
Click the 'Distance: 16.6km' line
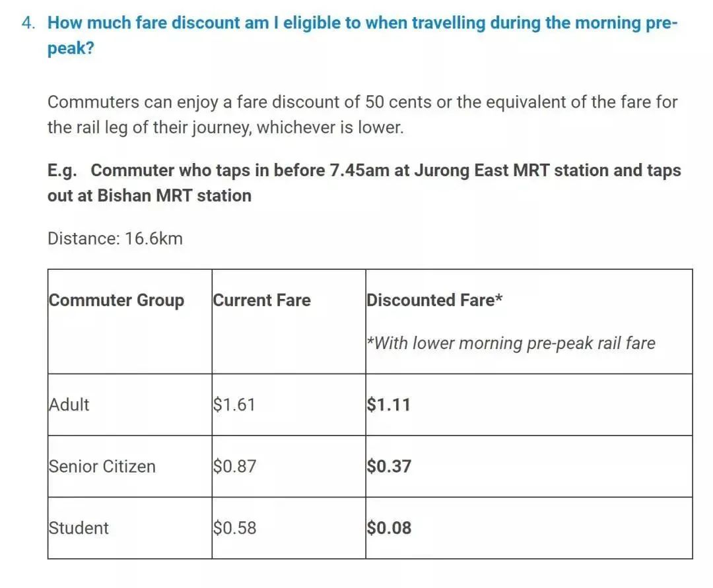tap(115, 238)
